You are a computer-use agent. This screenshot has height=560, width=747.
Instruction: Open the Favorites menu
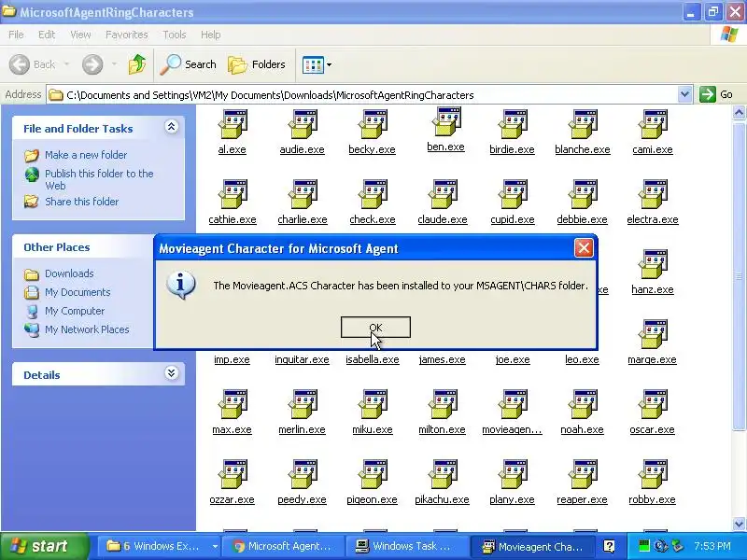pos(127,35)
